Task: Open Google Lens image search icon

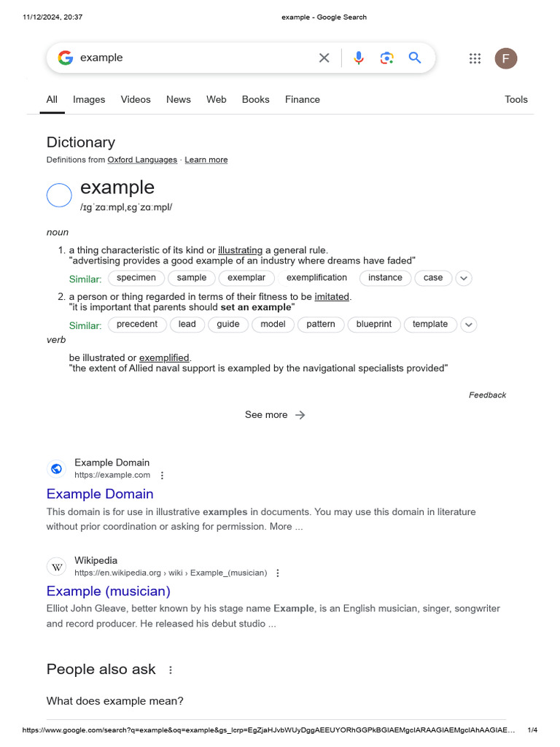Action: (x=386, y=58)
